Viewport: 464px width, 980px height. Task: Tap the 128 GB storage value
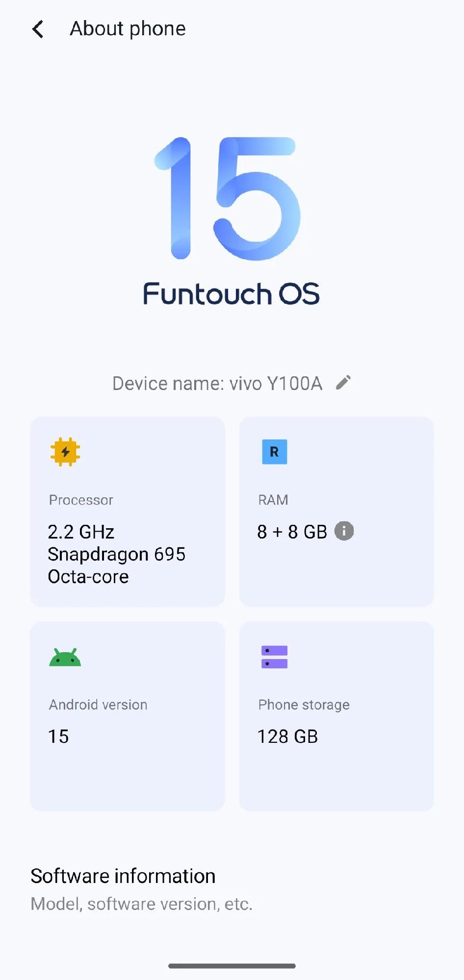(x=287, y=736)
